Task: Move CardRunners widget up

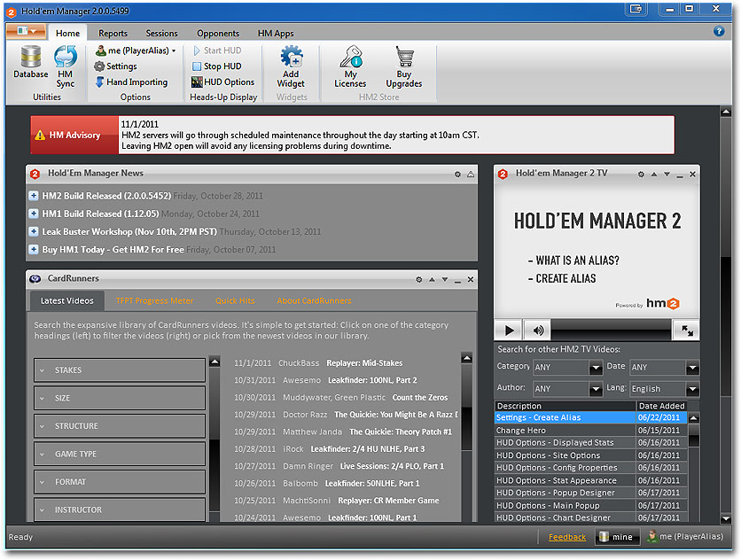Action: (432, 280)
